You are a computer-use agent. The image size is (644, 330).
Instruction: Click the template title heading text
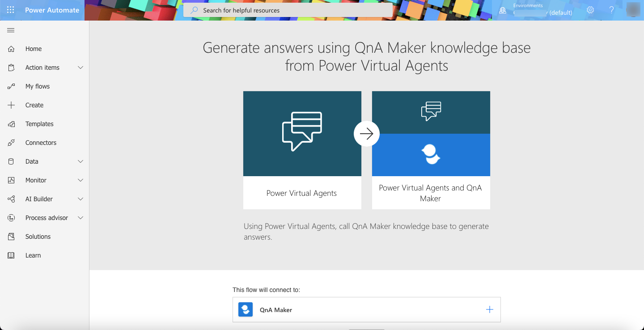coord(367,57)
